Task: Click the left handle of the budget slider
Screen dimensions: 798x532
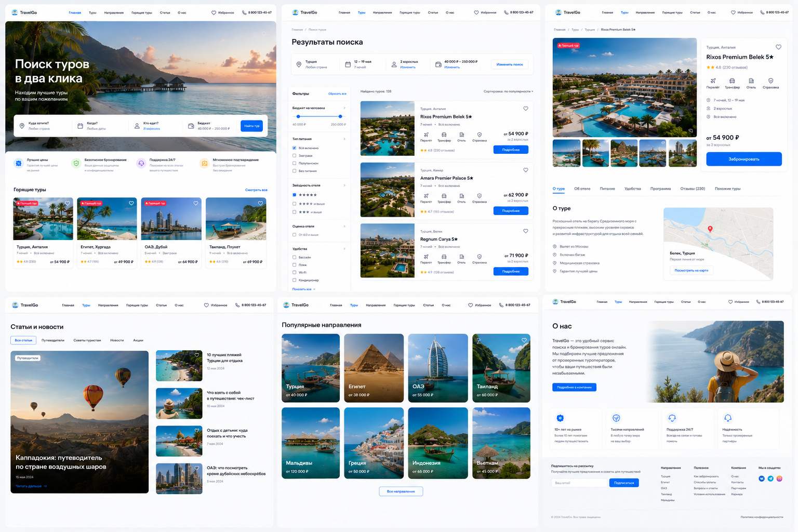Action: point(298,116)
